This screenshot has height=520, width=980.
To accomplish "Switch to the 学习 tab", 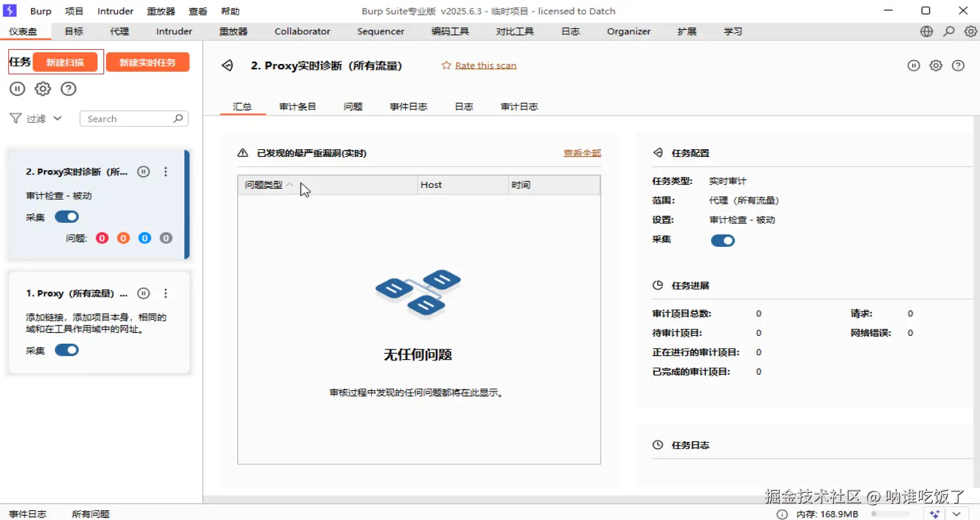I will (733, 31).
